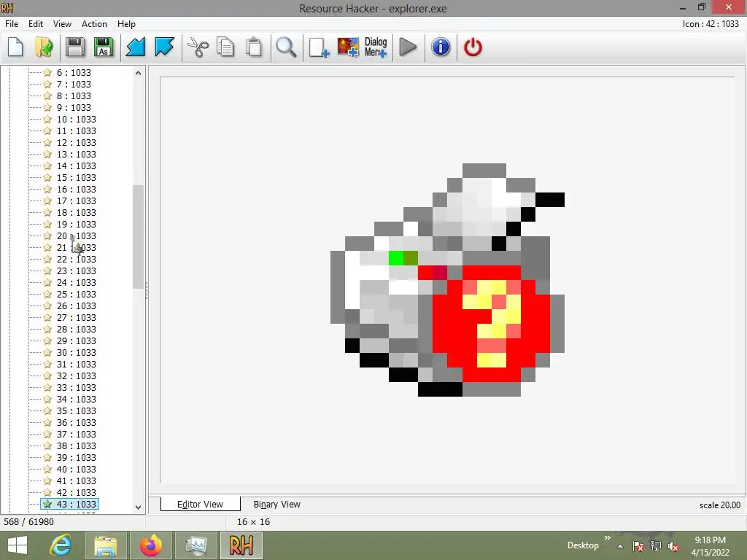Save the file with the floppy disk icon

(x=75, y=47)
